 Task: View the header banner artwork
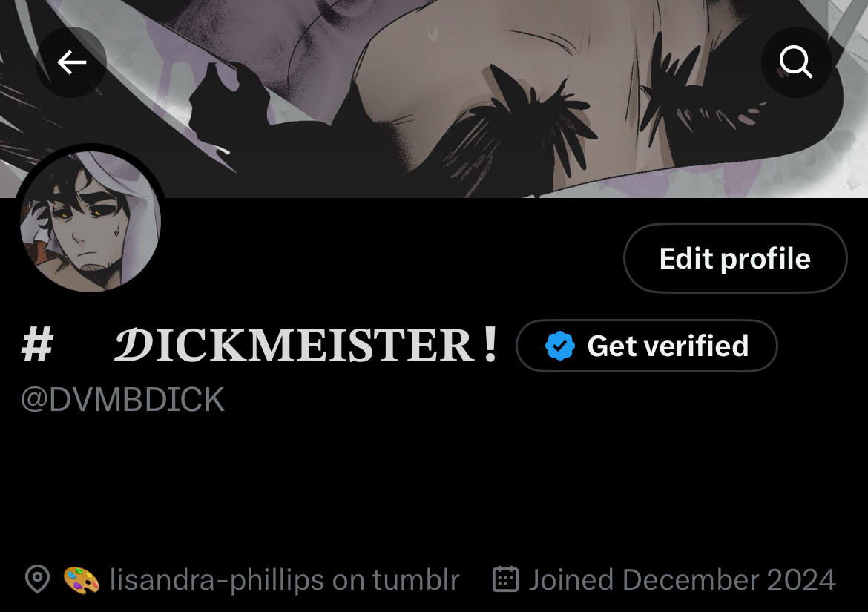434,99
